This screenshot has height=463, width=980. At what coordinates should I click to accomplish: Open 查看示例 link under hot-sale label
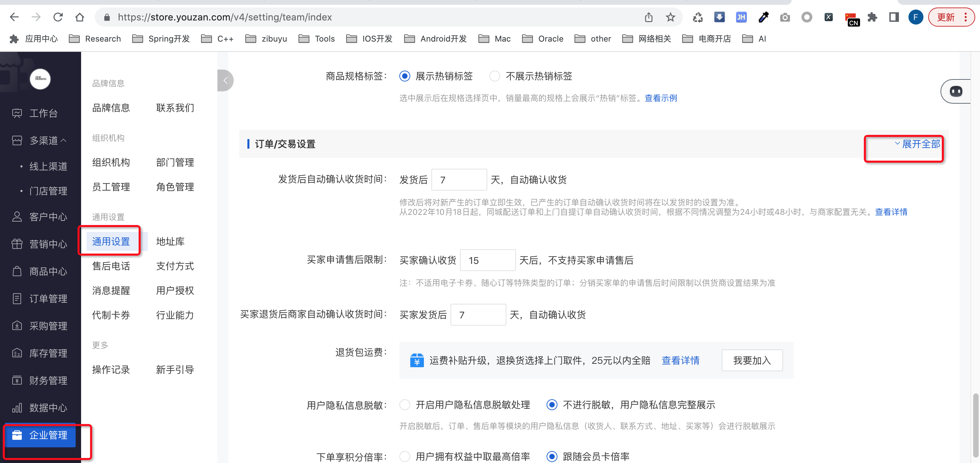click(660, 98)
